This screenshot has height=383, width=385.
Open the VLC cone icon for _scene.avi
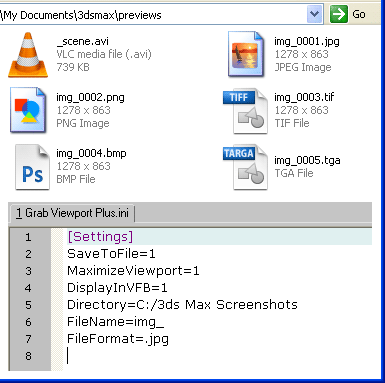click(x=28, y=55)
